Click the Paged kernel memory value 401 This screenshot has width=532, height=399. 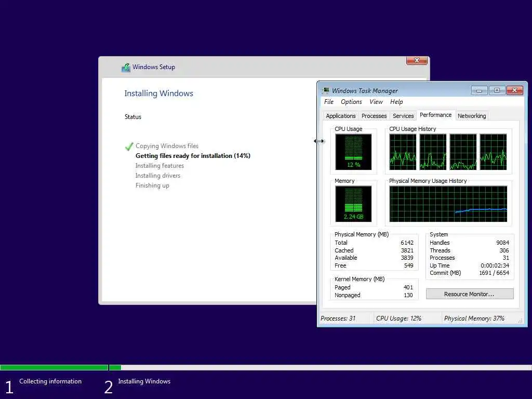coord(408,287)
